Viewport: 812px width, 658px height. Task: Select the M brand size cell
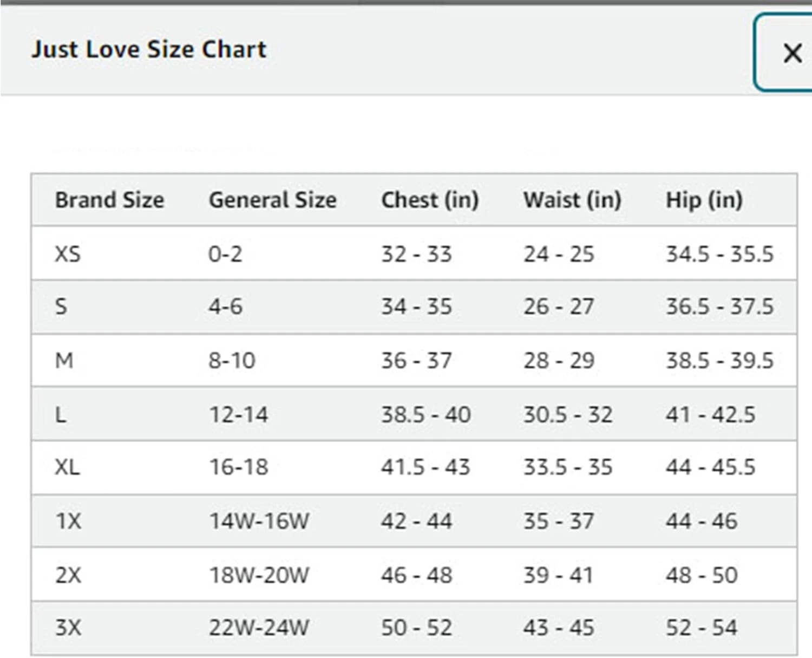pyautogui.click(x=64, y=360)
